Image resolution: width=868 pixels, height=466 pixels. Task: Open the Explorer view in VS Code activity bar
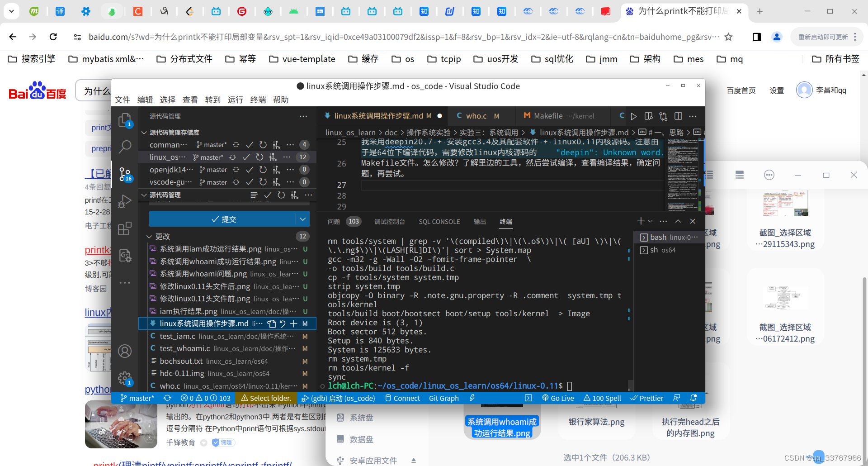point(125,120)
